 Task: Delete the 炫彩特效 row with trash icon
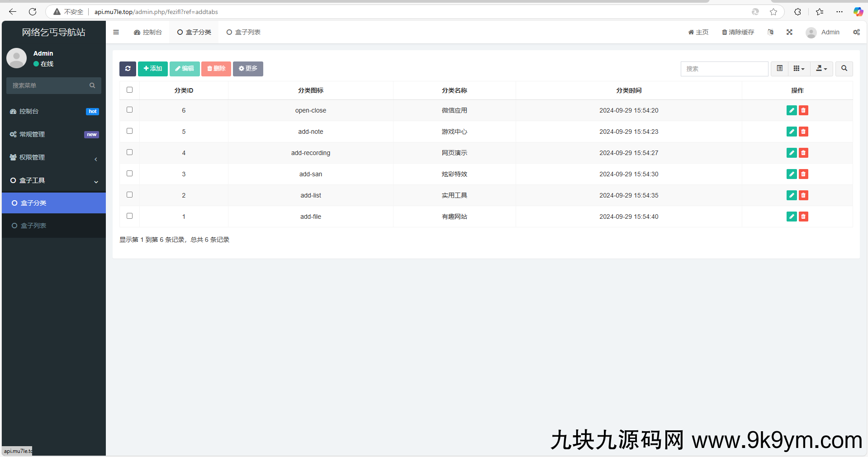pos(803,174)
